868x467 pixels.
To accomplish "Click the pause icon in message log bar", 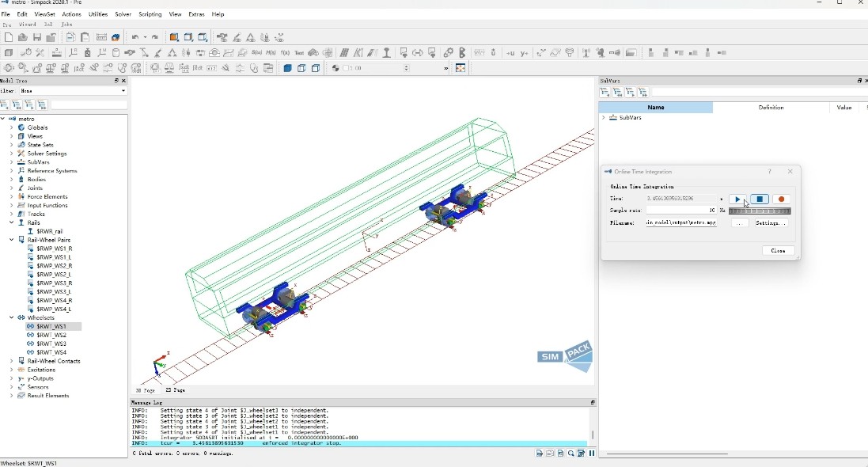I will pos(592,454).
